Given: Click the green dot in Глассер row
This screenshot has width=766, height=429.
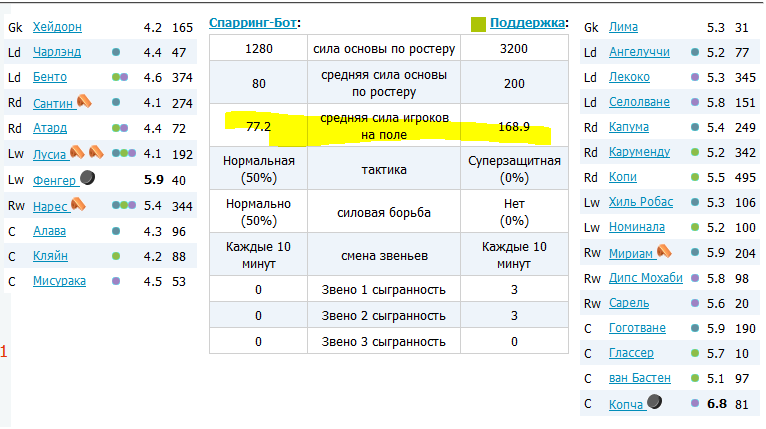Looking at the screenshot, I should click(695, 353).
